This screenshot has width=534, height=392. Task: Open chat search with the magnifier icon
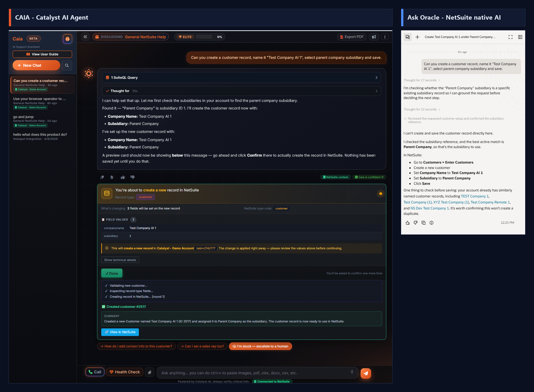pos(67,65)
